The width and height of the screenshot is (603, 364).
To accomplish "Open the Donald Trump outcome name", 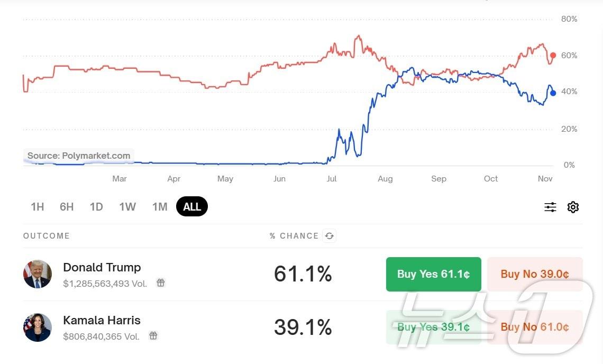I will tap(102, 267).
